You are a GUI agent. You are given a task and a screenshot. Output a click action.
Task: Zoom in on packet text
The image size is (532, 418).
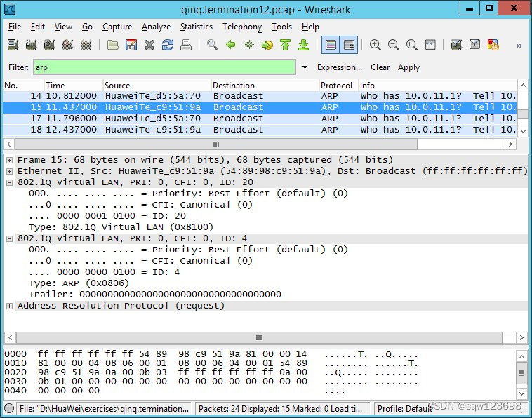375,45
